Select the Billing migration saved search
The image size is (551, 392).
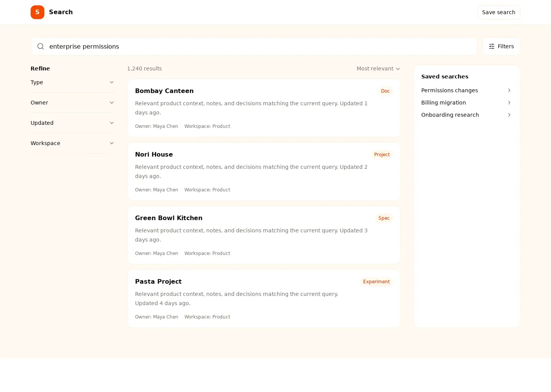coord(467,103)
